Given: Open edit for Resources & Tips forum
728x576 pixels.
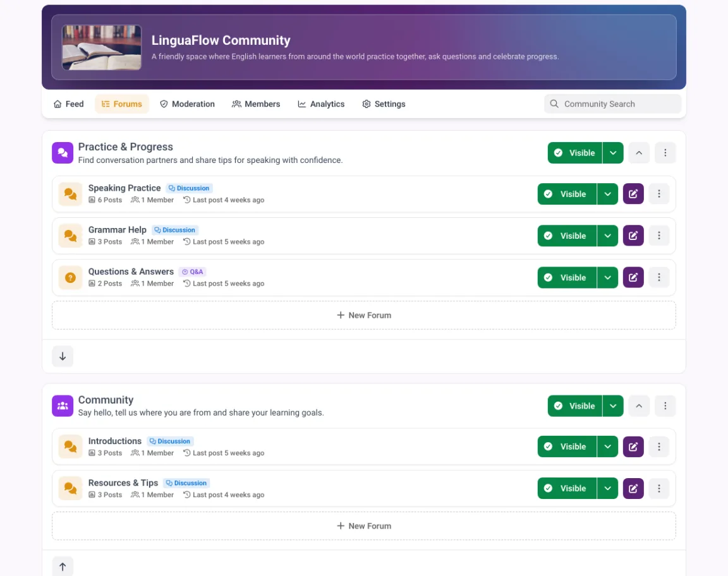Looking at the screenshot, I should (x=633, y=488).
